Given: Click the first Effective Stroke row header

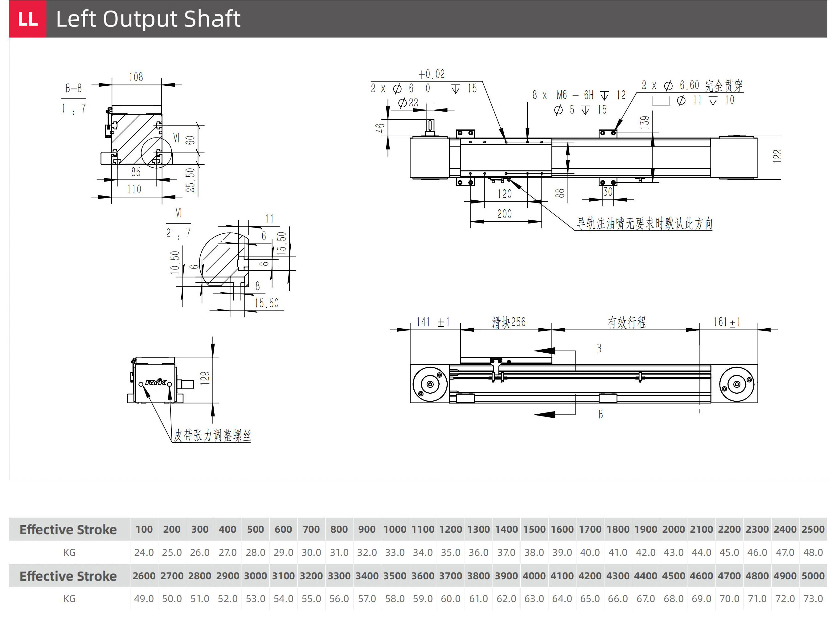Looking at the screenshot, I should 68,529.
